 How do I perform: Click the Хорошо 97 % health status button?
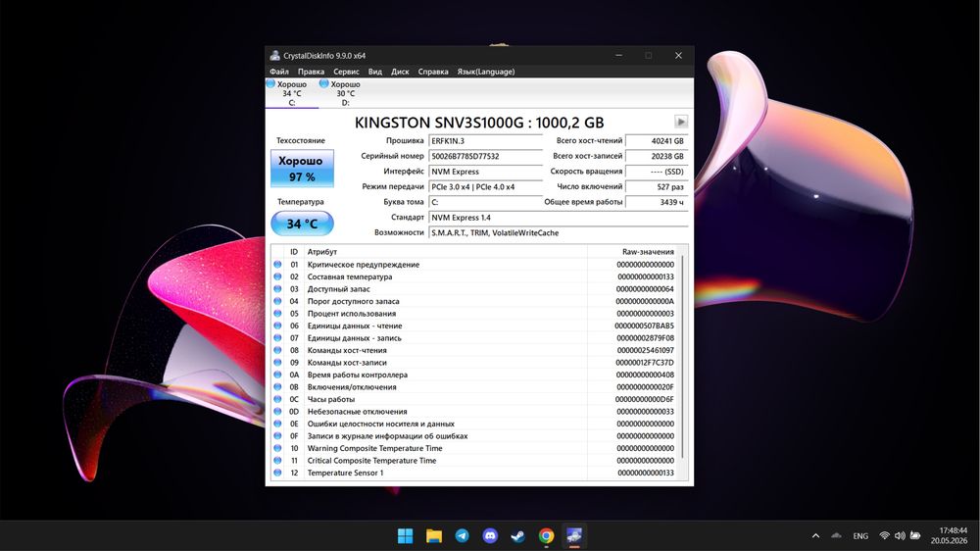click(302, 169)
